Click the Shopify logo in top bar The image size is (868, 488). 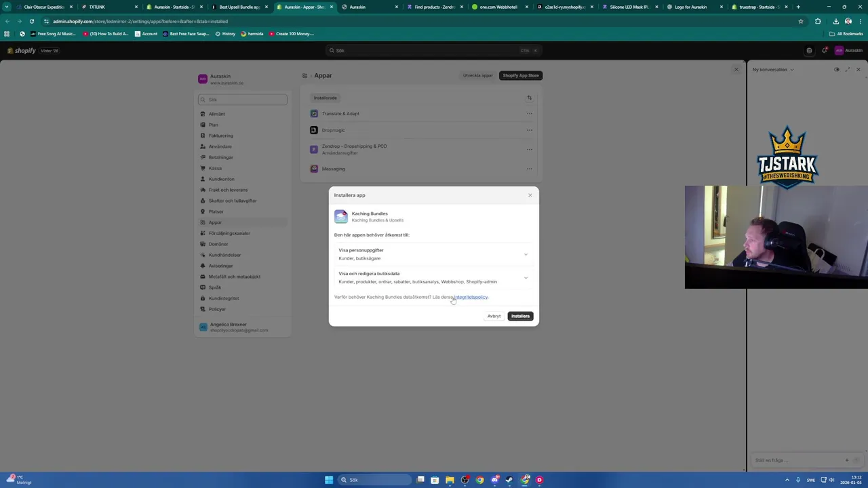pyautogui.click(x=21, y=51)
